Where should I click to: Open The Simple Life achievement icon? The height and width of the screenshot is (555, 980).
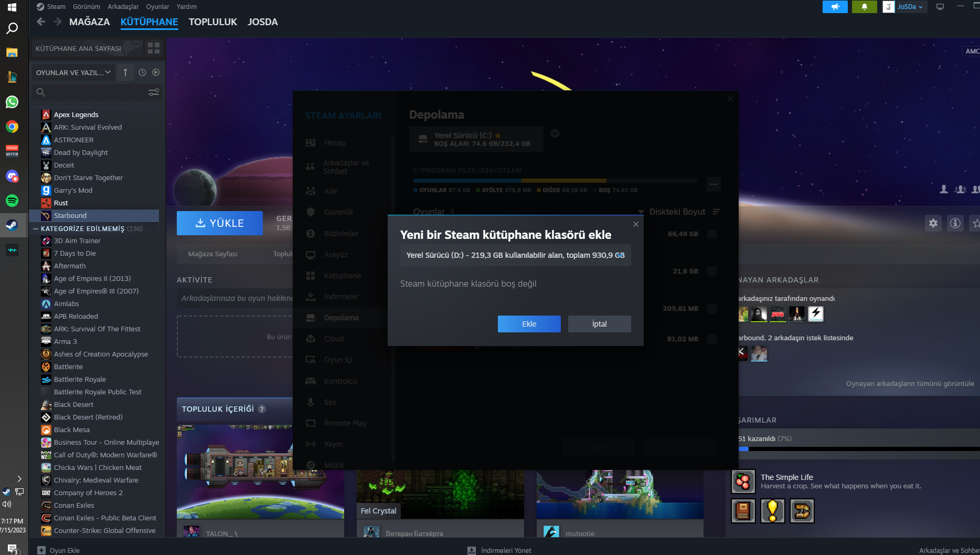pos(743,481)
